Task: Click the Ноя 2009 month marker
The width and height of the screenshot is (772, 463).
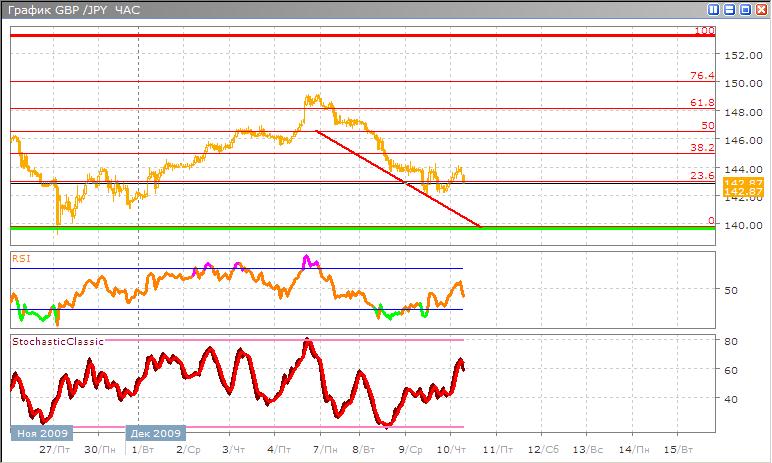Action: 40,434
